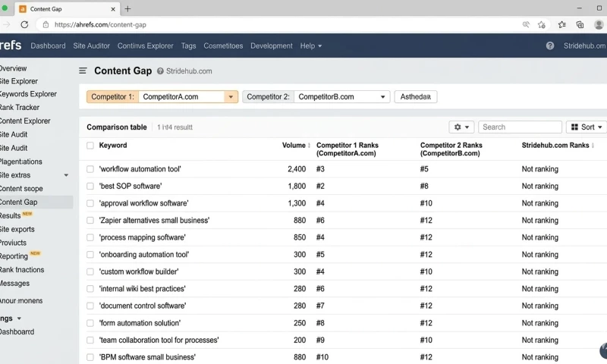The image size is (607, 364).
Task: Reload the page with the refresh icon
Action: pyautogui.click(x=24, y=24)
